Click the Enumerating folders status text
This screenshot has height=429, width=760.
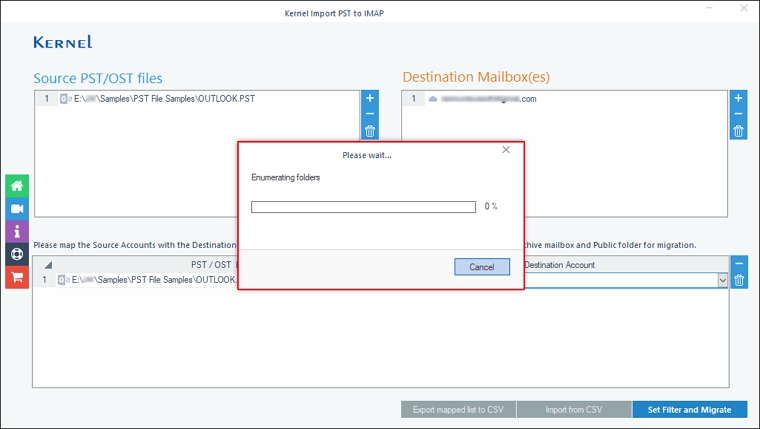[285, 177]
